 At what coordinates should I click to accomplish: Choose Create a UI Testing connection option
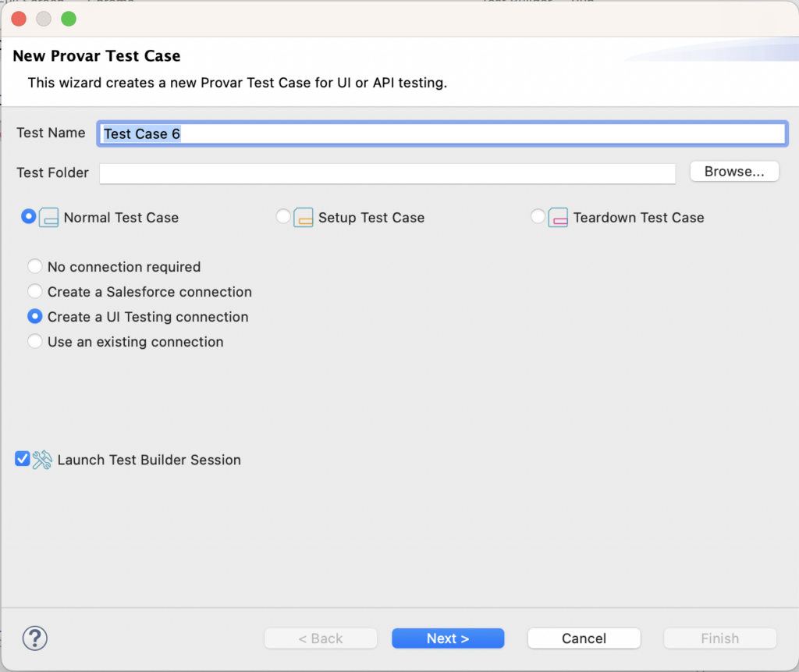pos(34,317)
